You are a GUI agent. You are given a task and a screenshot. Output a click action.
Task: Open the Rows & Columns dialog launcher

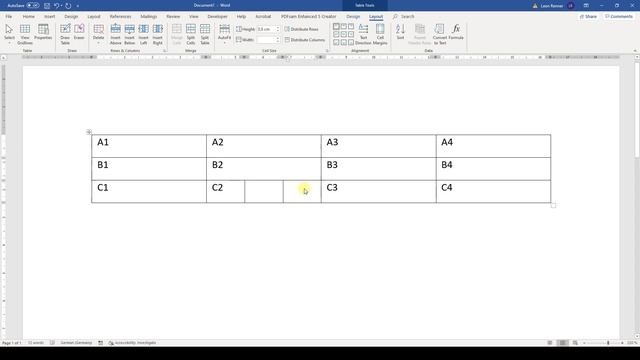pyautogui.click(x=165, y=51)
